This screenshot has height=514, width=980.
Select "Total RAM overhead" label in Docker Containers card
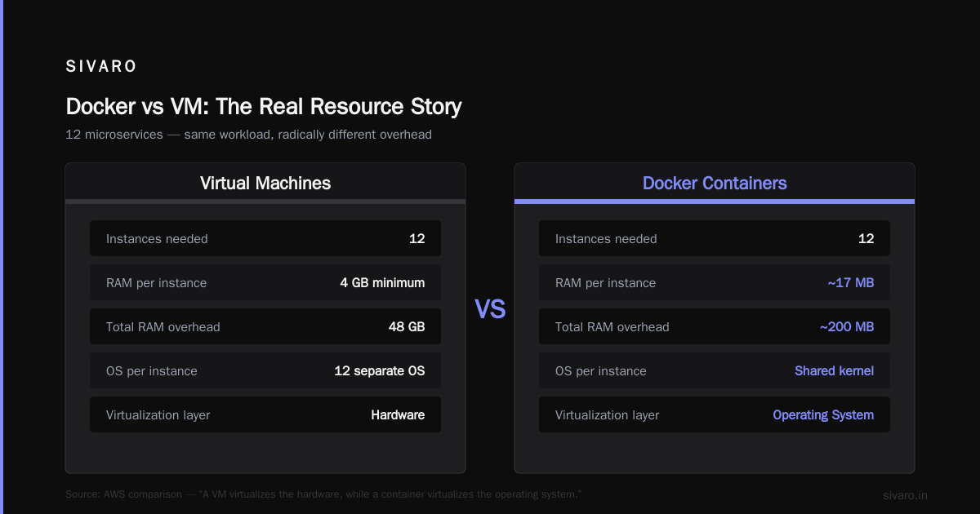coord(612,327)
